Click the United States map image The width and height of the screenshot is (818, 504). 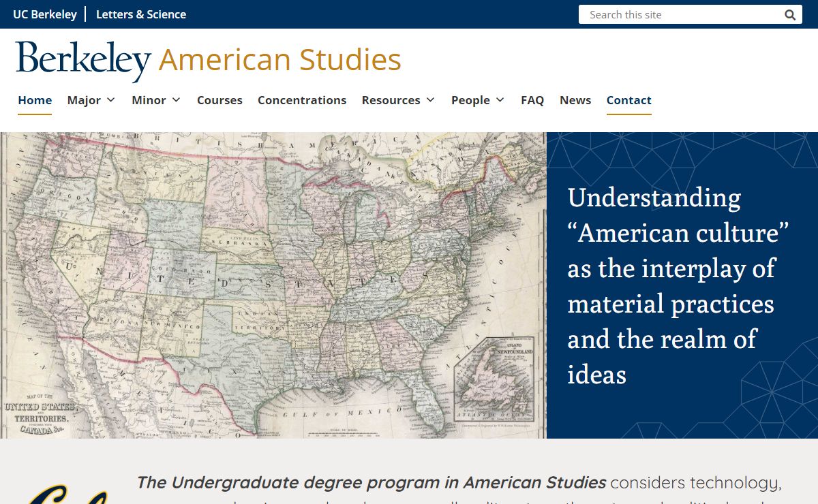coord(273,285)
